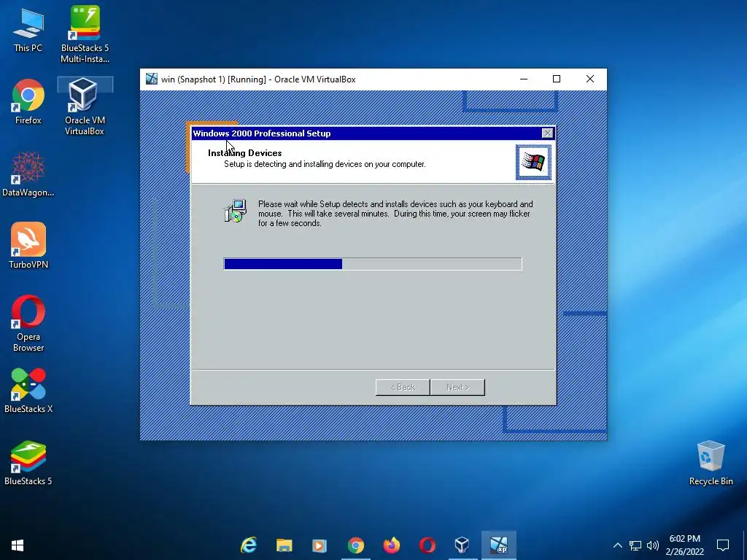This screenshot has width=747, height=560.
Task: Open the volume tray icon
Action: click(x=653, y=545)
